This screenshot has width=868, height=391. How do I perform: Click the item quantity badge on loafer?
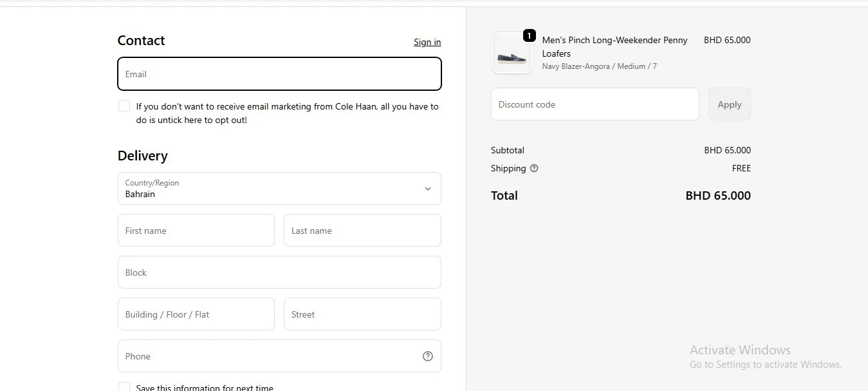(x=529, y=35)
